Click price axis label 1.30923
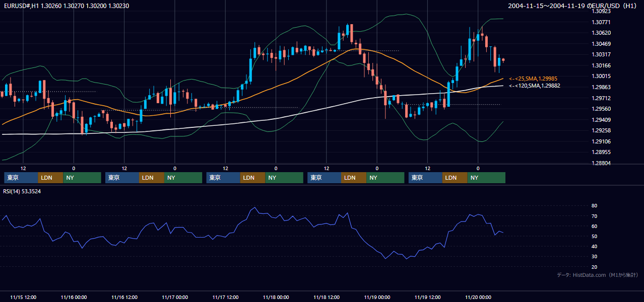This screenshot has width=644, height=302. pos(602,11)
